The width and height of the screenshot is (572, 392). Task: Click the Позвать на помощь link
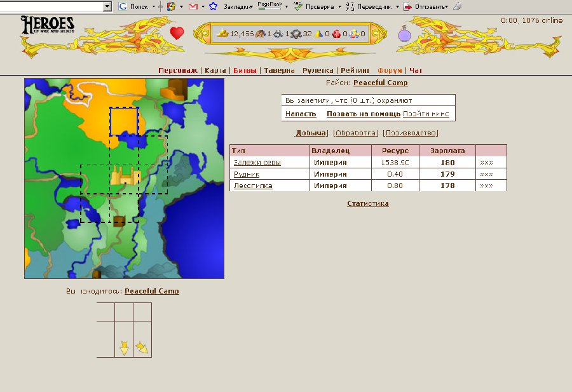(364, 114)
